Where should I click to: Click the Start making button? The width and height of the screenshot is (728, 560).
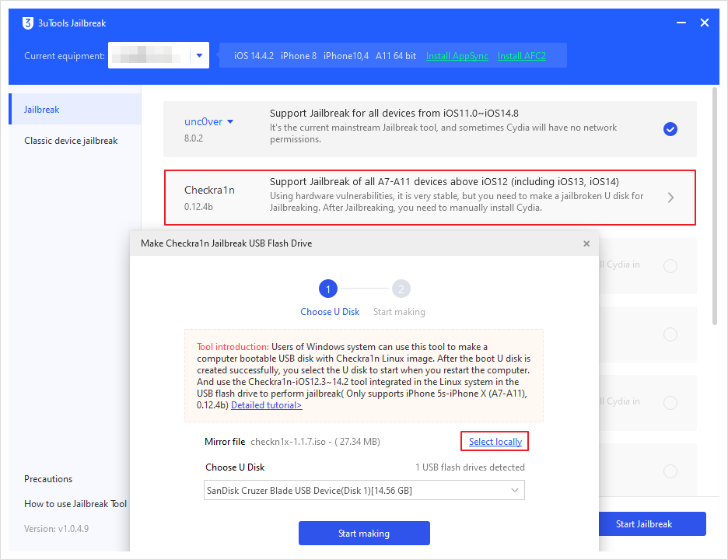point(364,533)
